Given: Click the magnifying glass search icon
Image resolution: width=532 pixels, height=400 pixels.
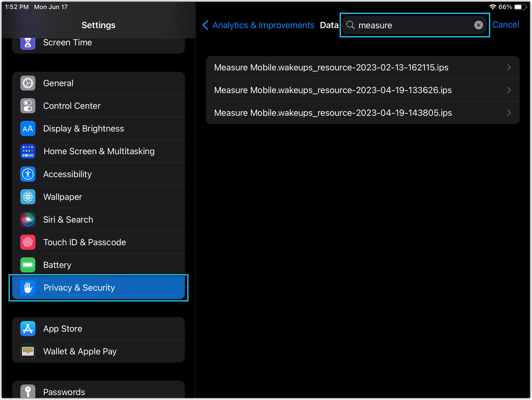Looking at the screenshot, I should (350, 25).
